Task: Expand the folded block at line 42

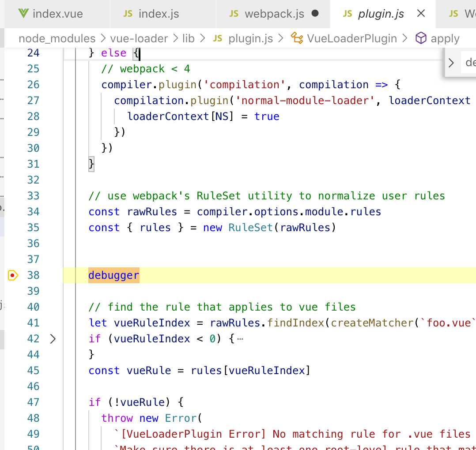Action: click(x=53, y=339)
